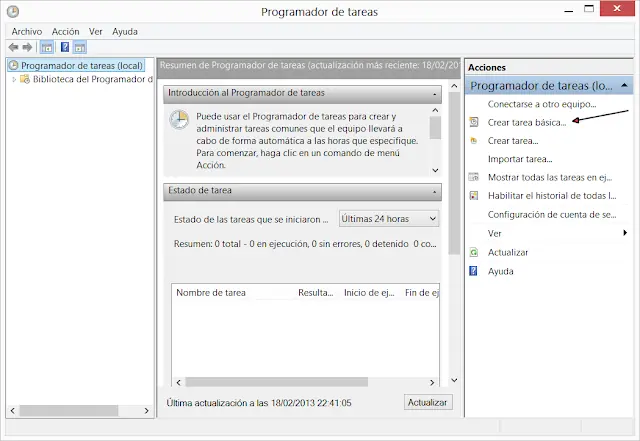This screenshot has width=640, height=441.
Task: Click Importar tarea... action
Action: click(x=520, y=159)
